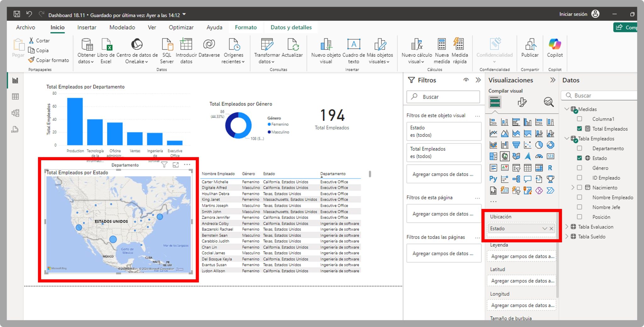Select the pie chart visual icon
644x327 pixels.
(x=538, y=145)
